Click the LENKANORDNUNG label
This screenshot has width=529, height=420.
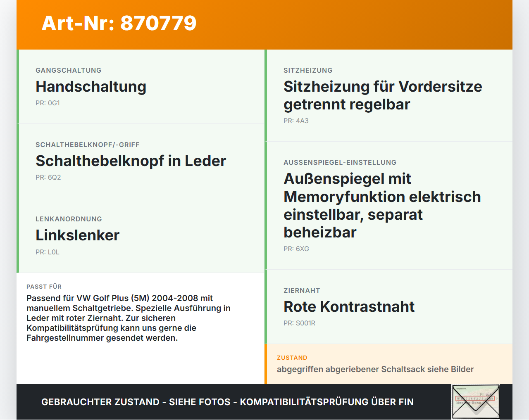[69, 219]
